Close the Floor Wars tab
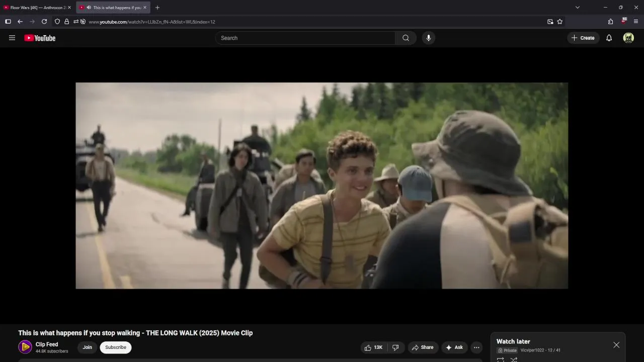Screen dimensions: 644x362 69,8
